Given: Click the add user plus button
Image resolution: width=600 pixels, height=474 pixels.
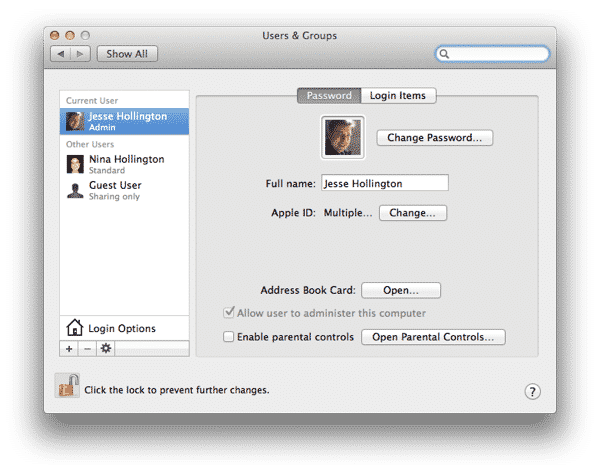Looking at the screenshot, I should 69,349.
